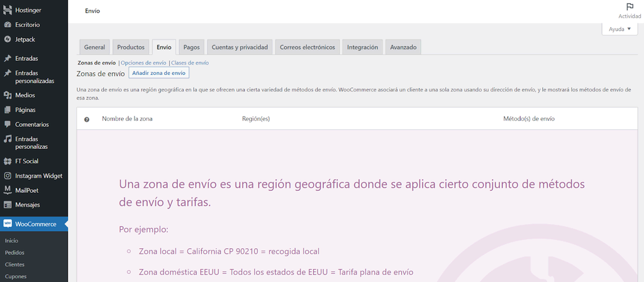This screenshot has height=282, width=644.
Task: Select the Correos electrónicos tab
Action: [x=308, y=47]
